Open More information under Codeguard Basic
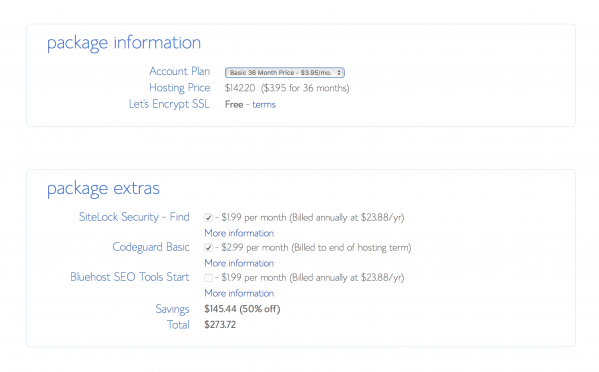599x372 pixels. pos(239,263)
